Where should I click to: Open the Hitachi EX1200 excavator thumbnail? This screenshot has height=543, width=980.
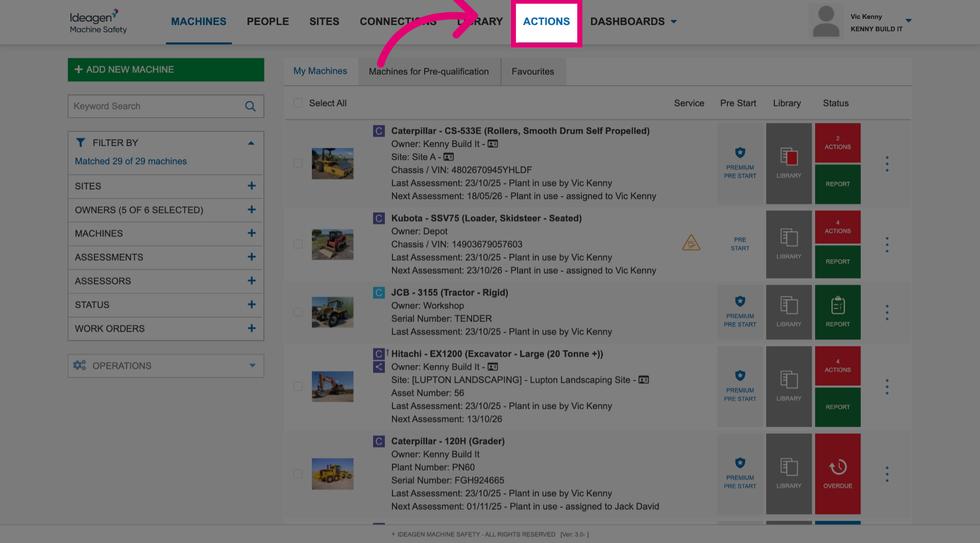point(333,386)
